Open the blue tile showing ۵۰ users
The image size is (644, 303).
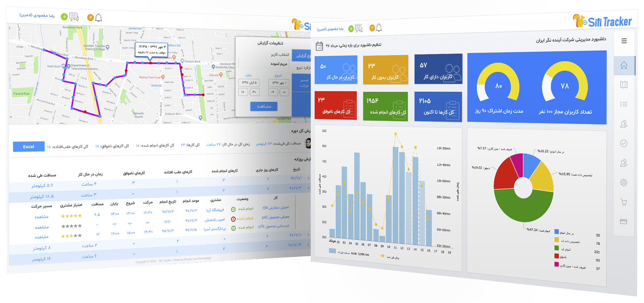pyautogui.click(x=336, y=70)
